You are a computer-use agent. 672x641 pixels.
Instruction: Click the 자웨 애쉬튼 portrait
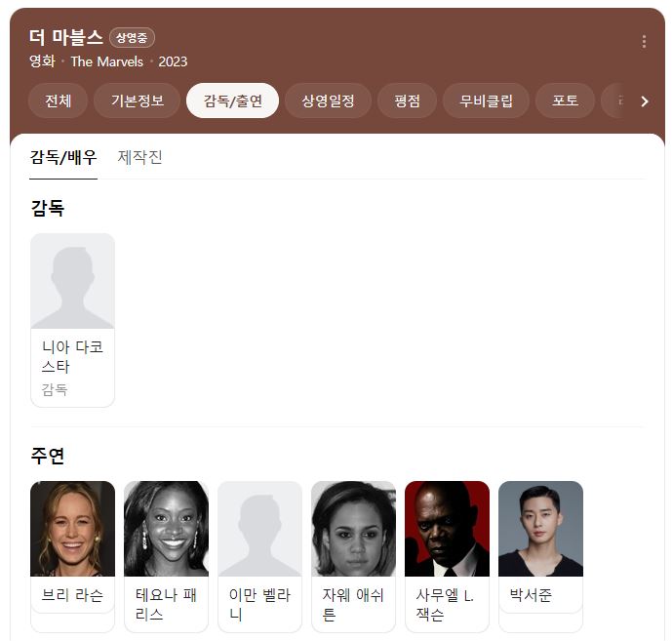coord(353,528)
